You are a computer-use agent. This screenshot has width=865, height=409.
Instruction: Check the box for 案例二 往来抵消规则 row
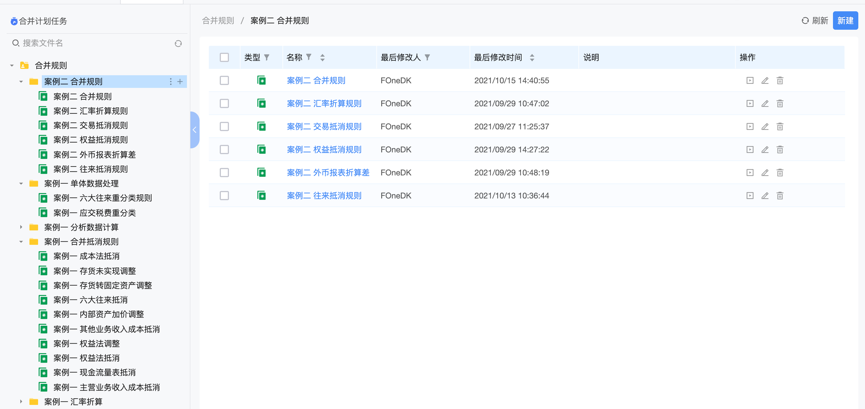click(x=224, y=195)
